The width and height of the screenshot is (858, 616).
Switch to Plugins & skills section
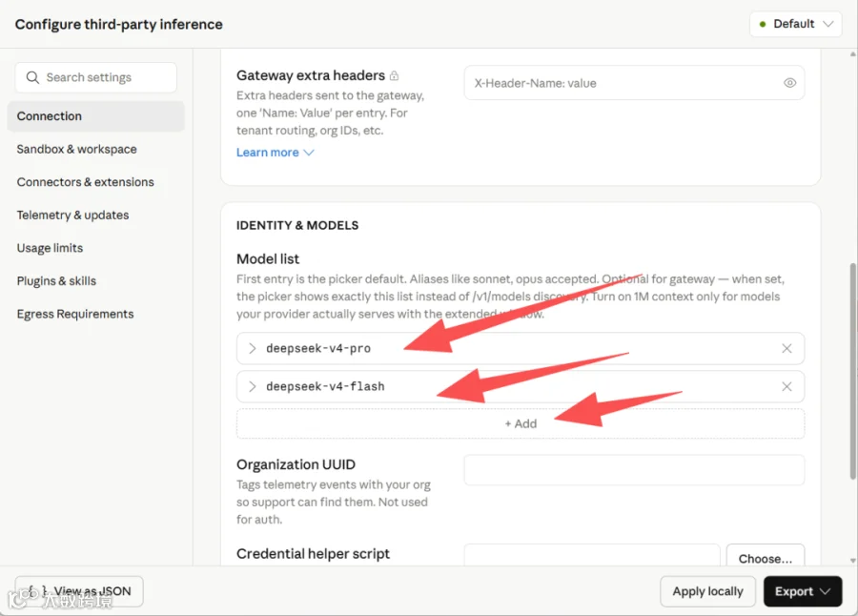click(56, 281)
